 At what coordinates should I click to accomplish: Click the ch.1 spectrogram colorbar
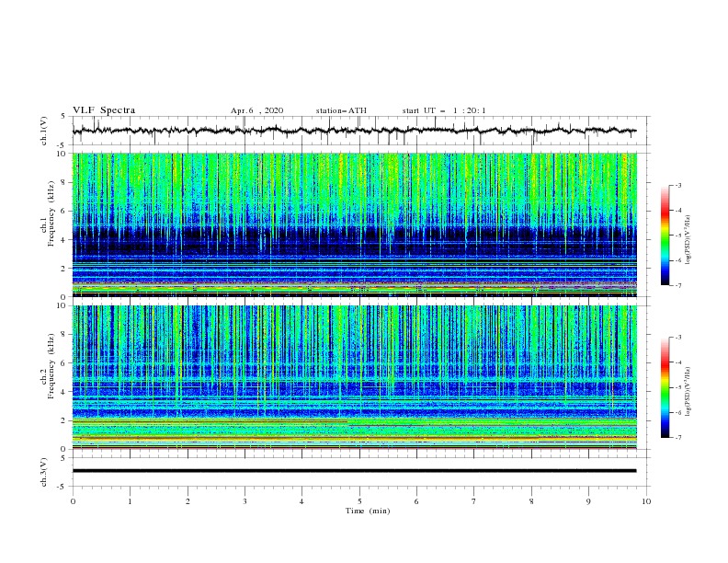pos(665,236)
